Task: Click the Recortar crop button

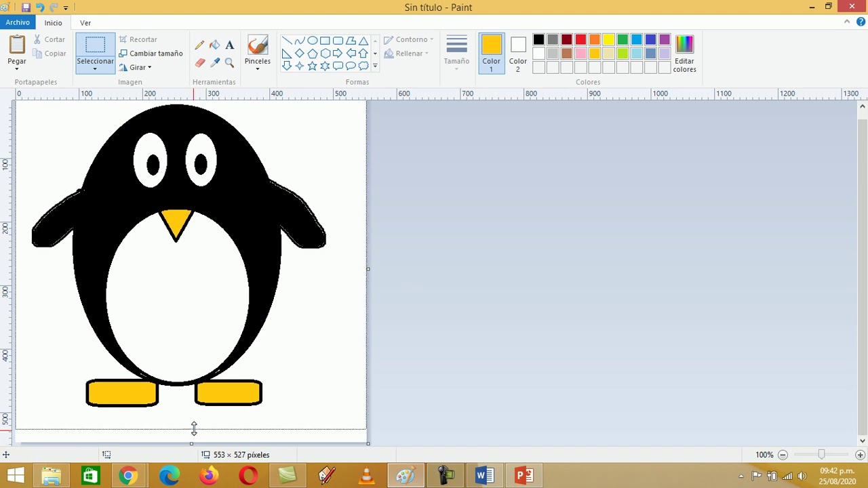Action: (138, 39)
